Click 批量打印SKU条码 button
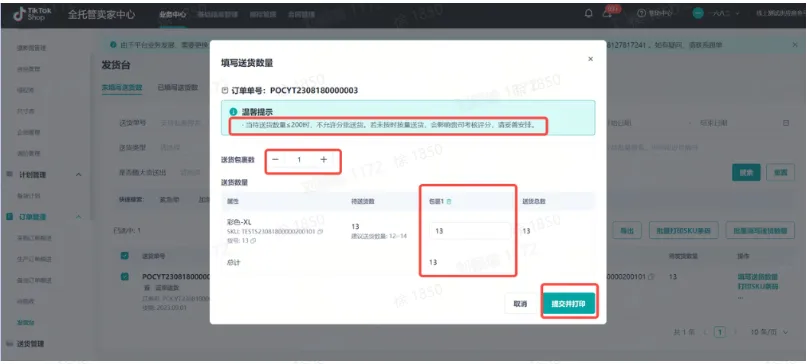The image size is (807, 364). (683, 231)
